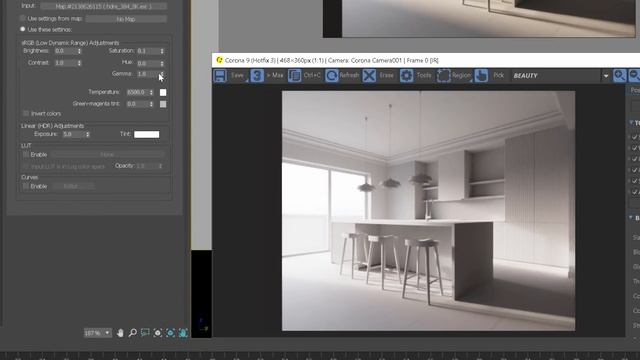Click the Zoom Extents icon

point(158,333)
